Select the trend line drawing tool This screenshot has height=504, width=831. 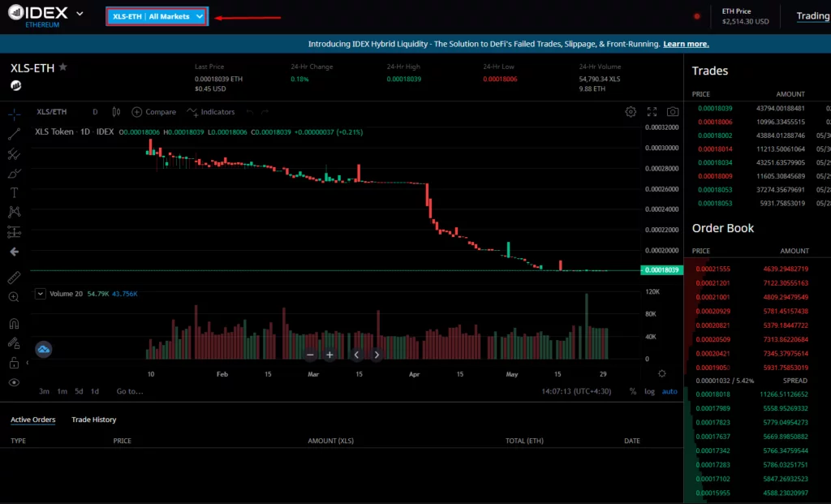tap(14, 134)
